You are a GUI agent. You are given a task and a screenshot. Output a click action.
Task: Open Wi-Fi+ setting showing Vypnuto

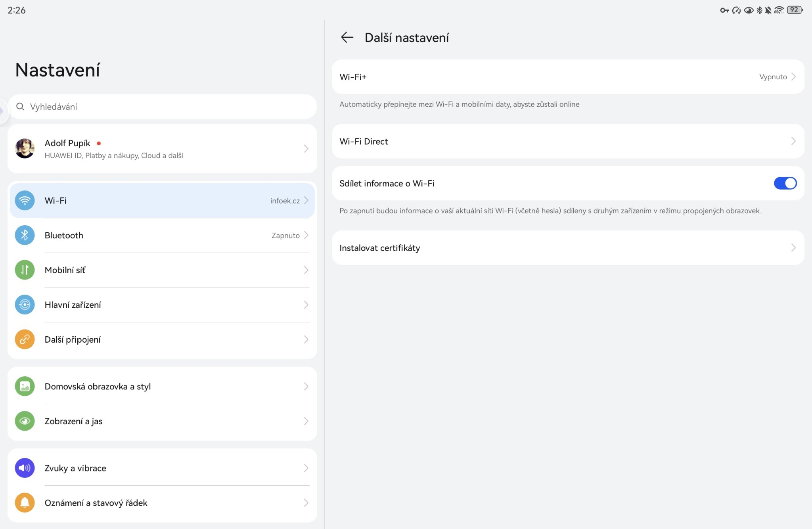(772, 77)
